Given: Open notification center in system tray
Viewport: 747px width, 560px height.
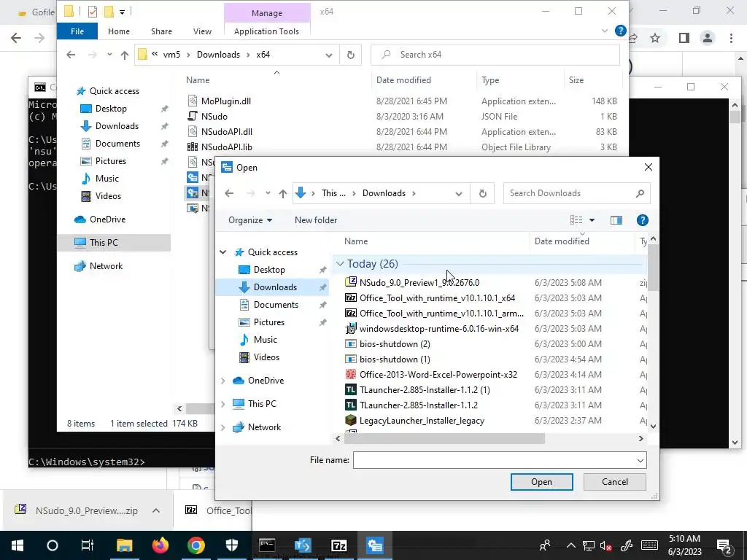Looking at the screenshot, I should coord(724,546).
